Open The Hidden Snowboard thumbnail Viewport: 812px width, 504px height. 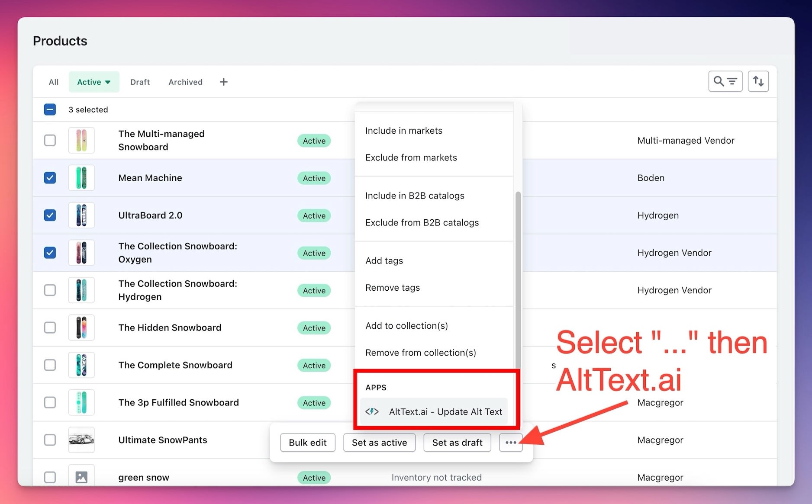click(x=81, y=327)
